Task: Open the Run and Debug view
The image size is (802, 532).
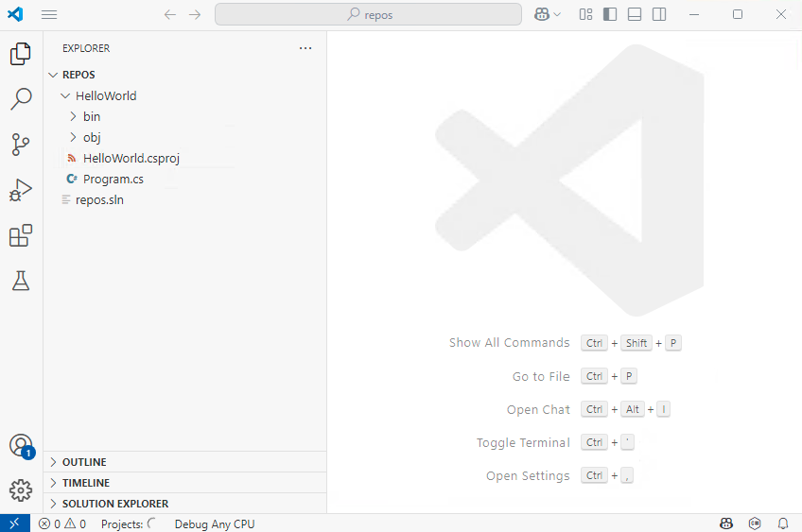Action: 21,190
